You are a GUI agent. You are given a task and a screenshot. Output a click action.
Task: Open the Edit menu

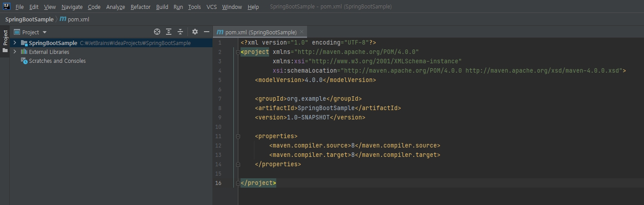[x=34, y=7]
